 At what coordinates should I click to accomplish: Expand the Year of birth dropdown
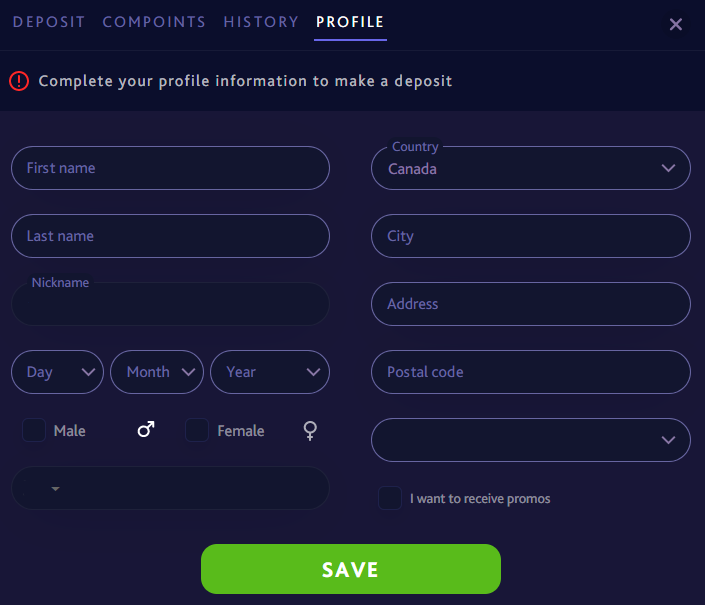click(x=270, y=372)
